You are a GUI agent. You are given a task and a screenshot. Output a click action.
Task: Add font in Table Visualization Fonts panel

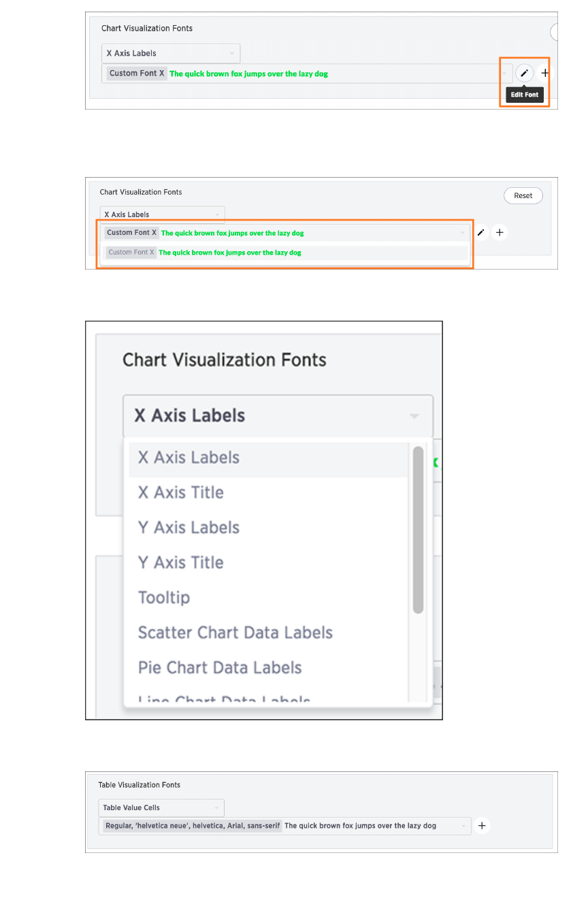(x=482, y=826)
